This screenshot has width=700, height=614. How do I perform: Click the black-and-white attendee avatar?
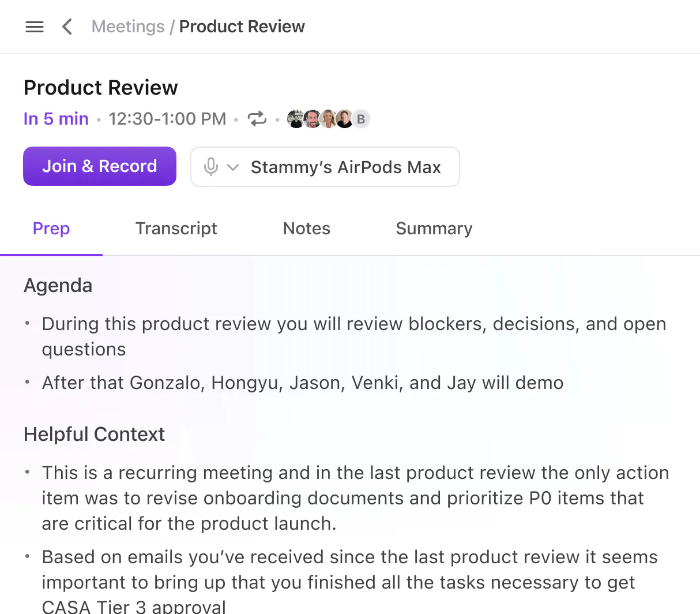click(x=296, y=119)
